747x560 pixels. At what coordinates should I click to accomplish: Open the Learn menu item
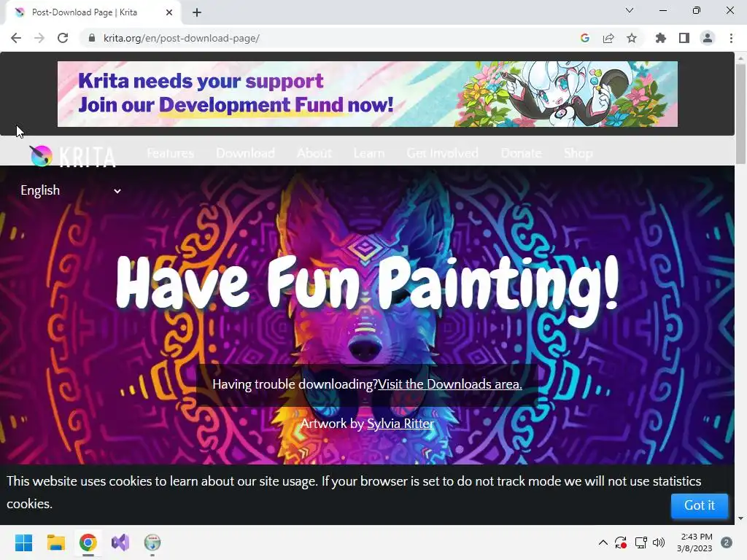click(369, 153)
